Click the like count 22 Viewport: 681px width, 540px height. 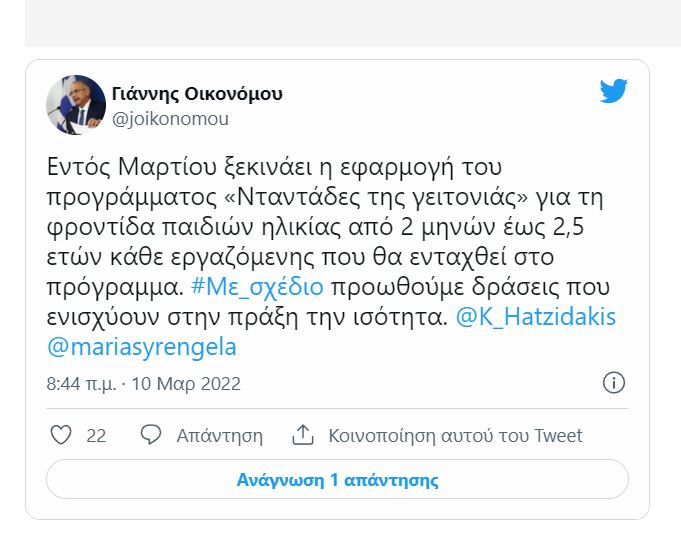coord(96,436)
